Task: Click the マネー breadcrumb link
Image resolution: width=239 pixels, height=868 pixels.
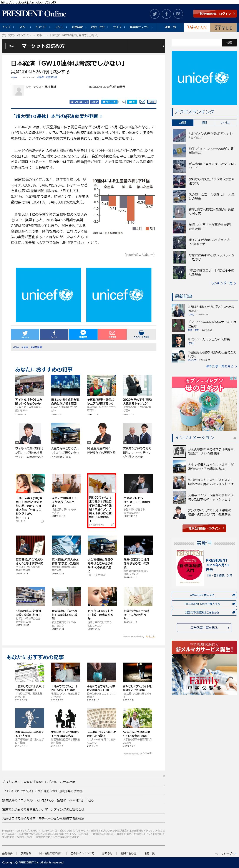Action: point(40,35)
